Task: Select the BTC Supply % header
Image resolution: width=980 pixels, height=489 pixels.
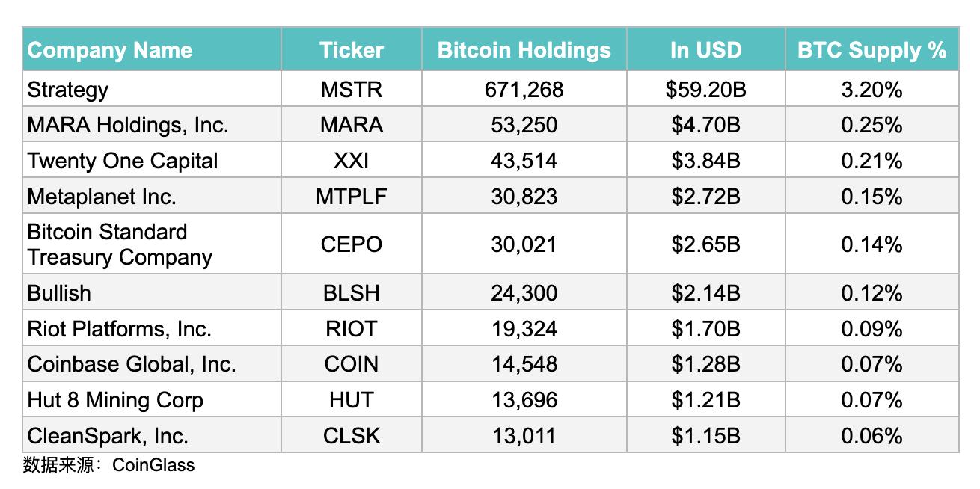Action: 872,50
